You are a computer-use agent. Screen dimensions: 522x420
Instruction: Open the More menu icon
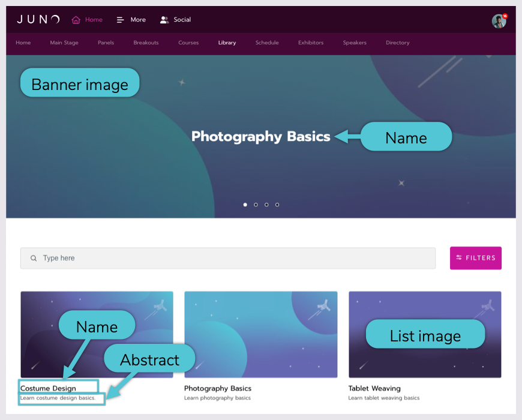120,20
